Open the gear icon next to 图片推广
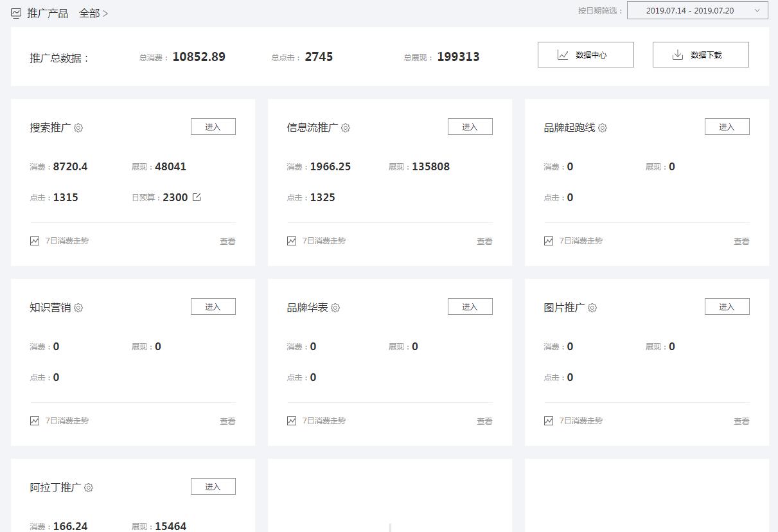The height and width of the screenshot is (532, 778). (x=592, y=308)
